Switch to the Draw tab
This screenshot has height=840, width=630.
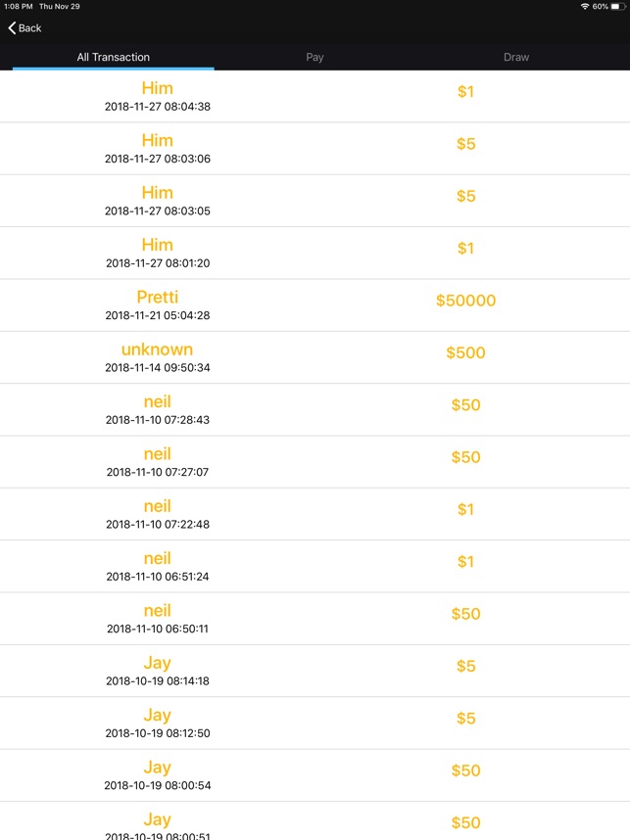pos(516,57)
